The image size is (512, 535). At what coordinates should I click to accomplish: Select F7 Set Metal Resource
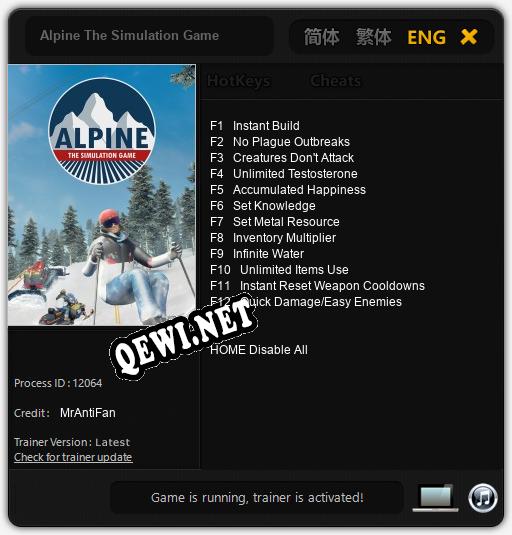[x=275, y=222]
